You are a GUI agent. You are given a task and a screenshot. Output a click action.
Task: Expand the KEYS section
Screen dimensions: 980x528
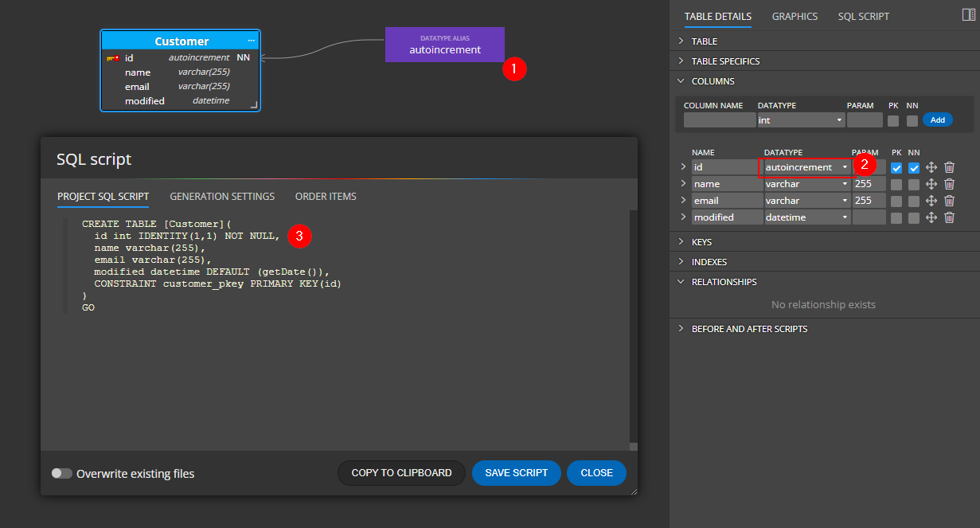click(701, 242)
